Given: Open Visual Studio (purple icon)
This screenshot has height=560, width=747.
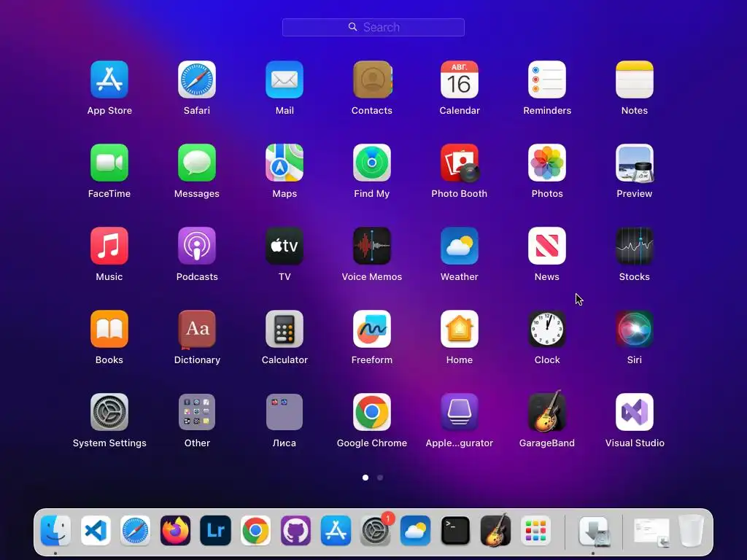Looking at the screenshot, I should [635, 412].
